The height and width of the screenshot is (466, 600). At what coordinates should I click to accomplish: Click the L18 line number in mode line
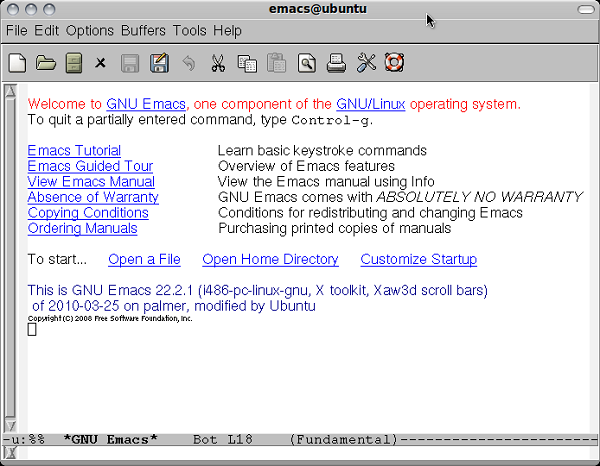240,440
